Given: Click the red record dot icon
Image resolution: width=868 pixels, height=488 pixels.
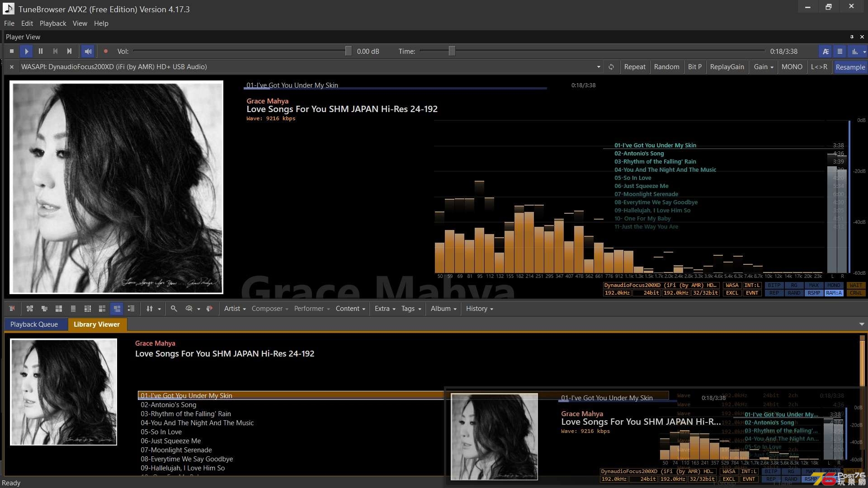Looking at the screenshot, I should click(106, 52).
